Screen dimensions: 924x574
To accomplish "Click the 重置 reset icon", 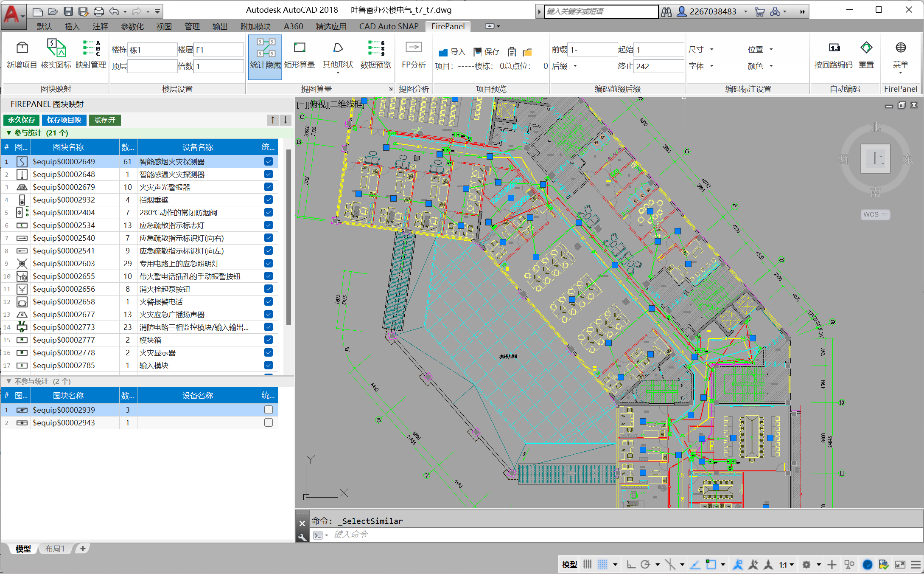I will click(x=866, y=55).
